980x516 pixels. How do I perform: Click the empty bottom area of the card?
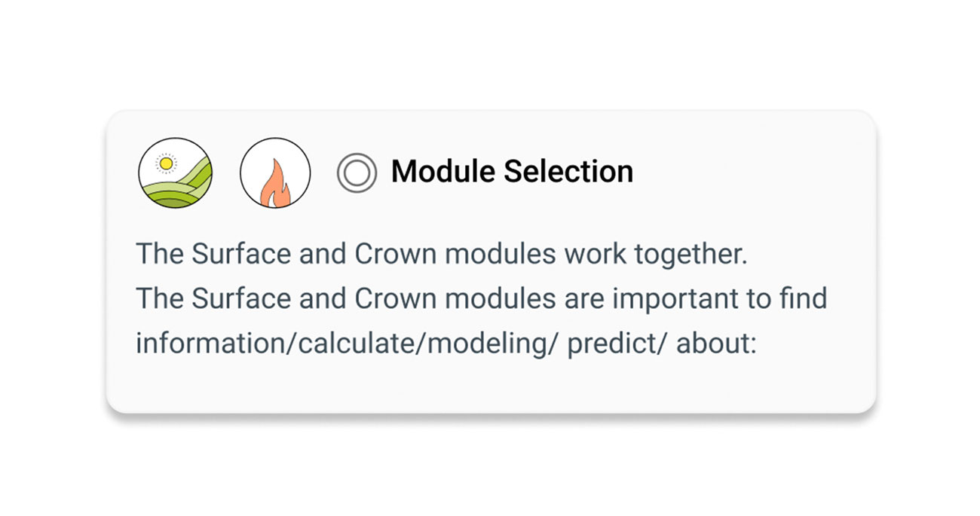tap(491, 386)
